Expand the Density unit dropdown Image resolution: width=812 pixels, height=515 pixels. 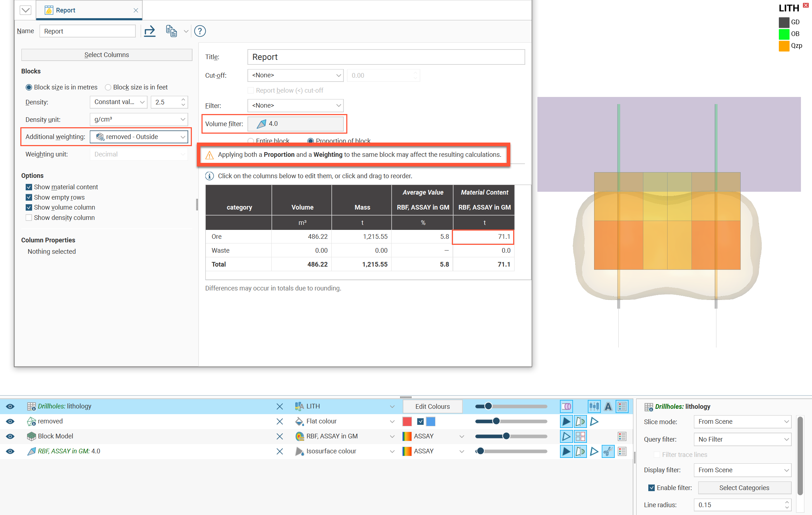[x=139, y=119]
